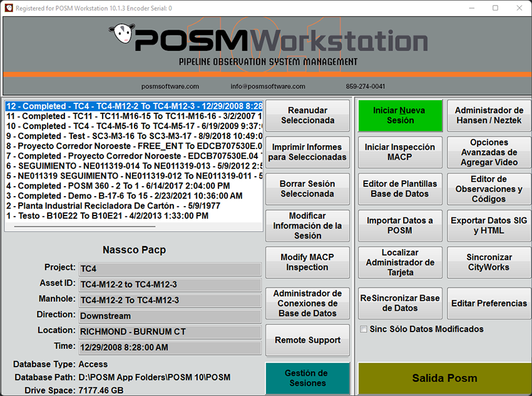532x396 pixels.
Task: Click Reanudar Seleccionada button
Action: coord(307,115)
